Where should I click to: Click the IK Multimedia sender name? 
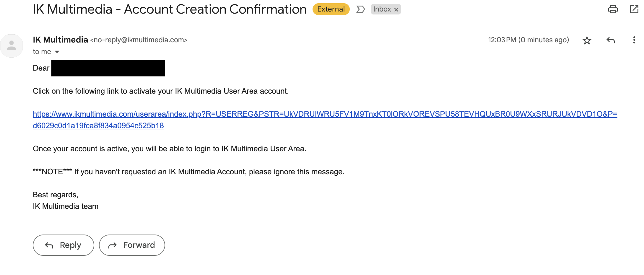coord(60,40)
